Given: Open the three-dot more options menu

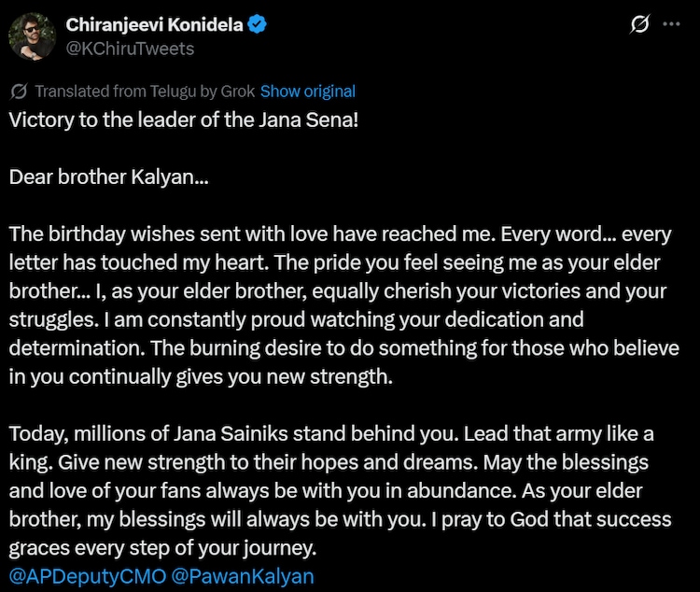Looking at the screenshot, I should tap(671, 24).
